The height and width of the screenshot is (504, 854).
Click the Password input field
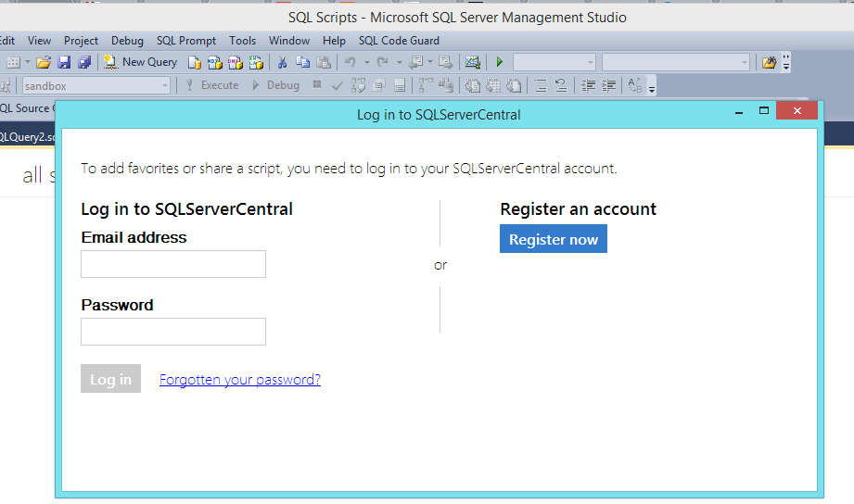pyautogui.click(x=173, y=332)
